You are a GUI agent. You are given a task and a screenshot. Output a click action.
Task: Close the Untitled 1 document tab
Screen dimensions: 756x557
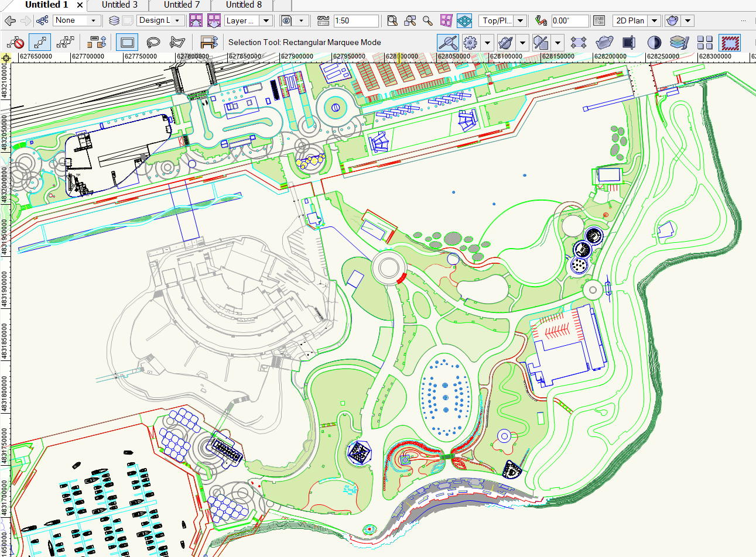(x=80, y=5)
